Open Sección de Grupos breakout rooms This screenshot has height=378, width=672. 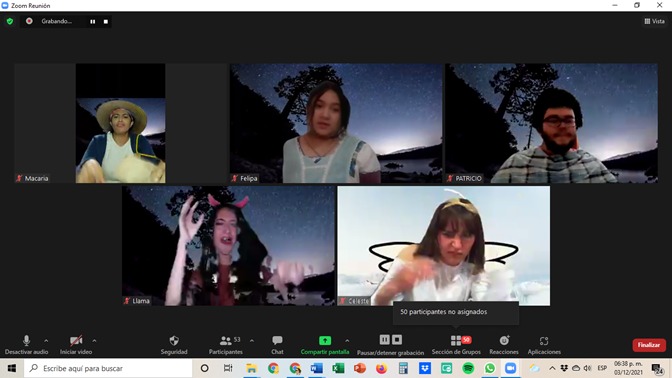click(456, 345)
